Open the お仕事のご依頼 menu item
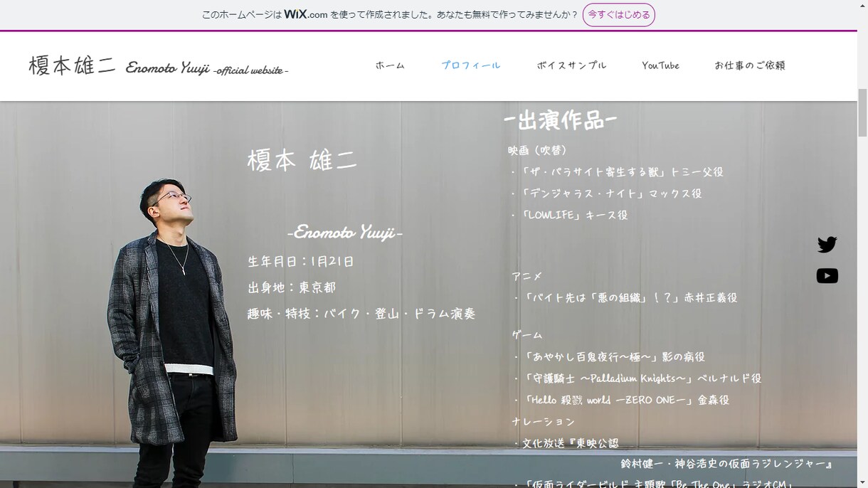 (x=750, y=65)
